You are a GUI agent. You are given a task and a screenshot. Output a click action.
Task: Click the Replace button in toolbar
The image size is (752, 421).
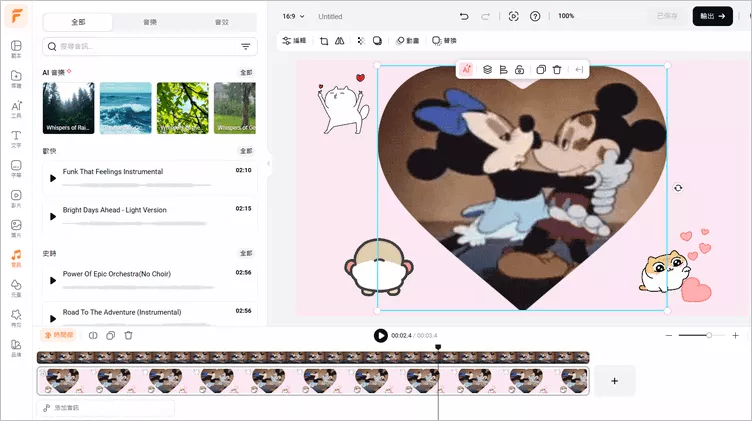tap(445, 41)
